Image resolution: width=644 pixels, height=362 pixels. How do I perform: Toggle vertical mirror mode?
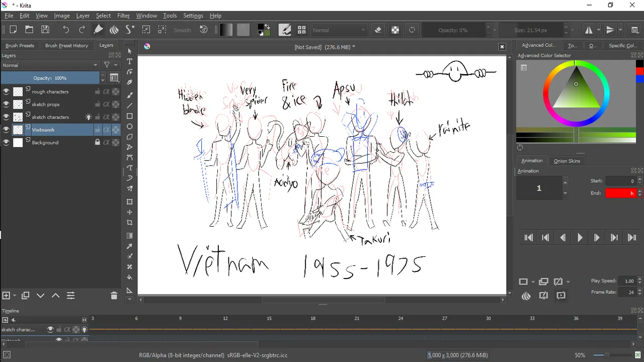tap(610, 30)
